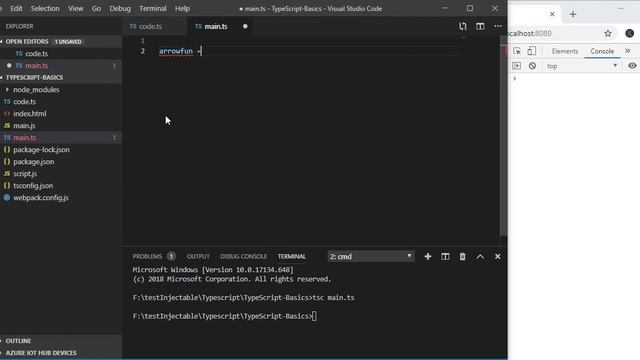Open the Edit menu
This screenshot has width=640, height=360.
click(16, 9)
